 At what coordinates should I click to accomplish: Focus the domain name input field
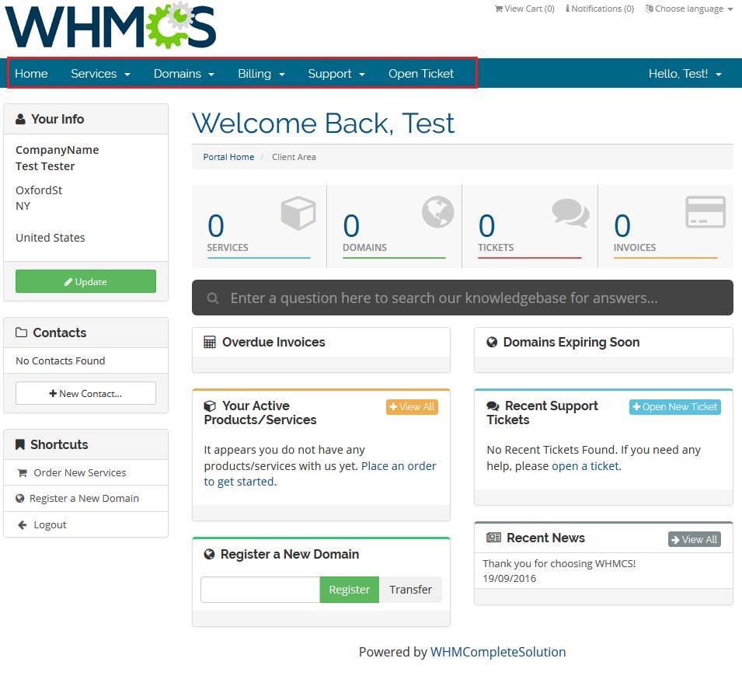point(260,589)
